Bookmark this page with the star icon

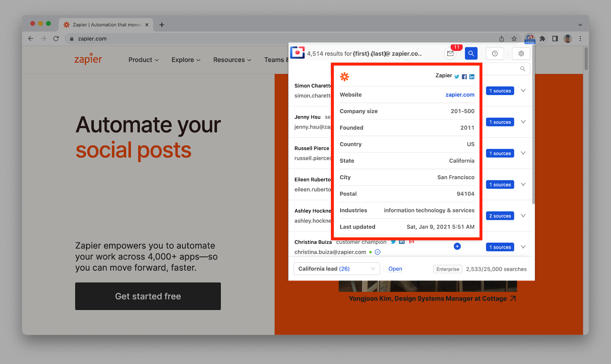[514, 39]
